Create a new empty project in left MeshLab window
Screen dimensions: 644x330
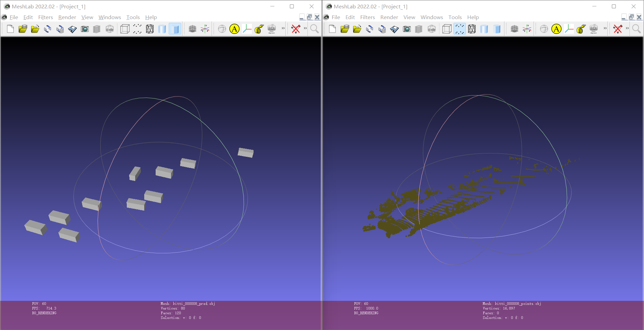click(10, 29)
